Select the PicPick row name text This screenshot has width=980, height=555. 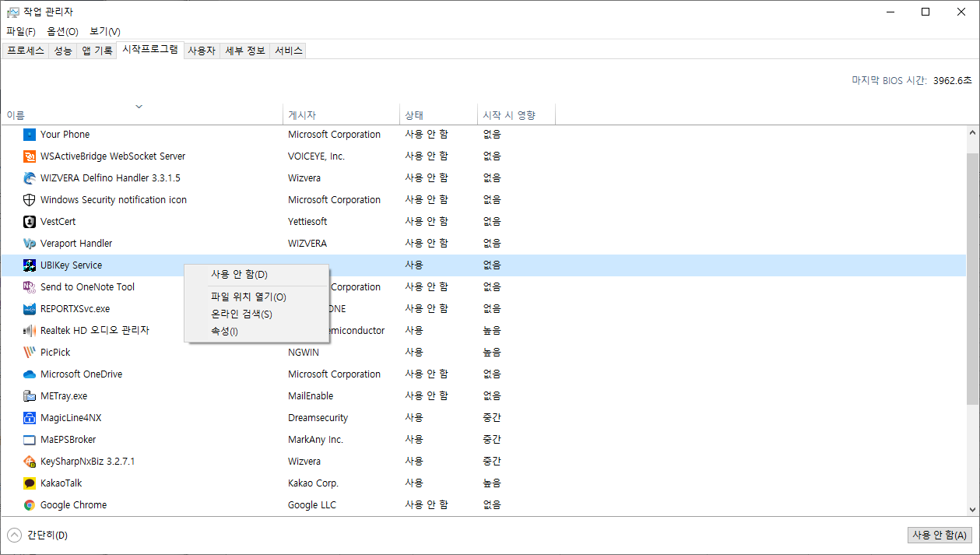[55, 353]
